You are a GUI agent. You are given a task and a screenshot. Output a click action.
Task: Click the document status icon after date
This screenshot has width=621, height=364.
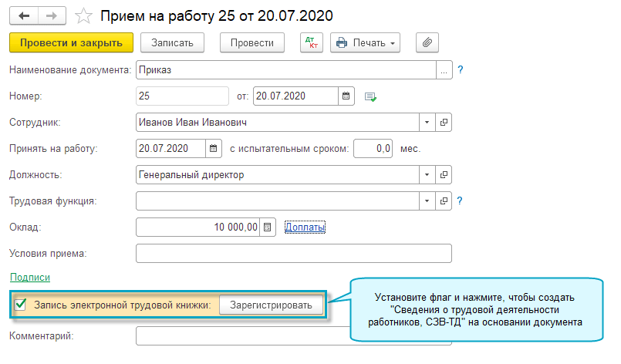pos(370,96)
